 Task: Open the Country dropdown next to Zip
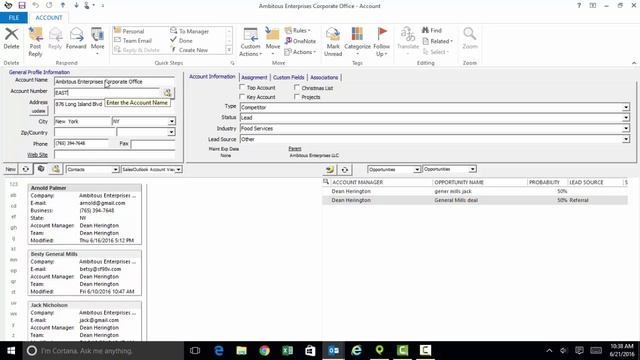[171, 132]
